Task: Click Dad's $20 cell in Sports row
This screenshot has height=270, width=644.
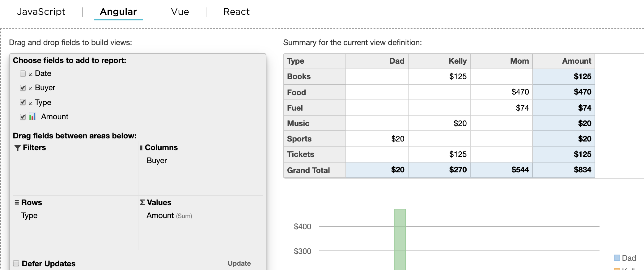Action: [x=377, y=139]
